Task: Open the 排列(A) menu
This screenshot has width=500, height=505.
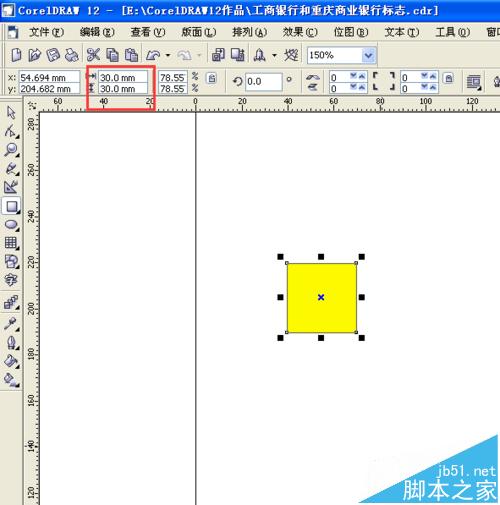Action: [249, 32]
